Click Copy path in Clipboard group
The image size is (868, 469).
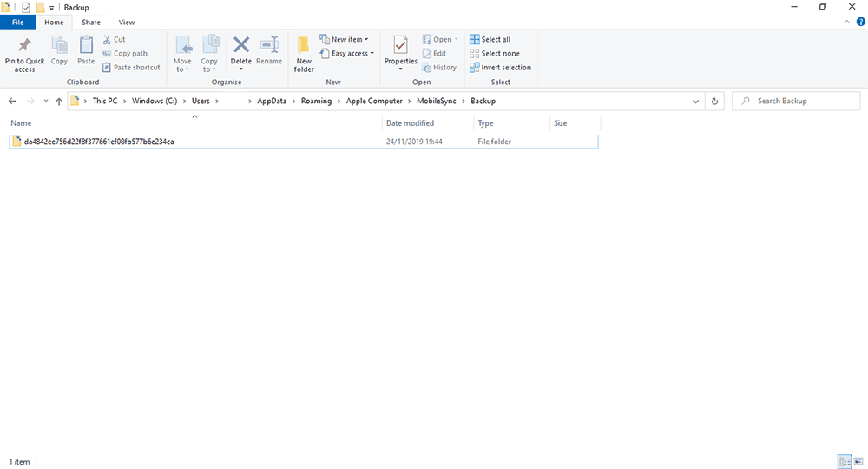(124, 53)
